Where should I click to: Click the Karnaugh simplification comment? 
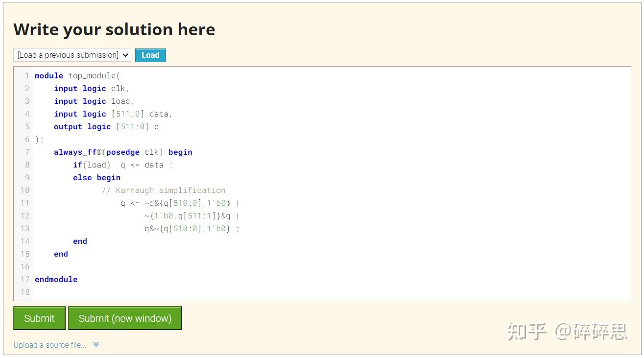point(164,190)
